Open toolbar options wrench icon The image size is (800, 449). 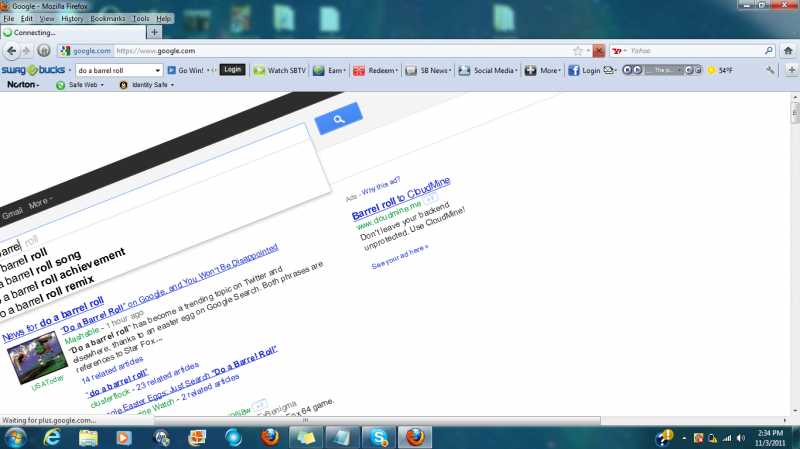pos(770,70)
